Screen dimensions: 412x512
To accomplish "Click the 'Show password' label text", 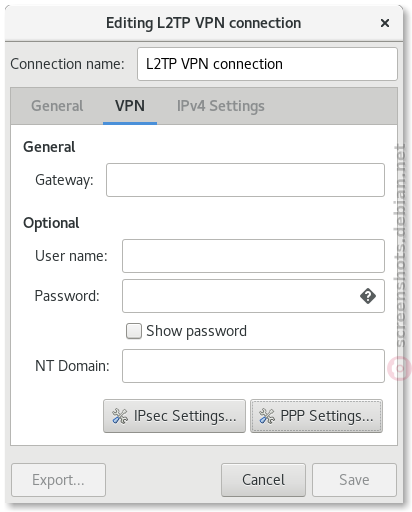I will tap(196, 331).
